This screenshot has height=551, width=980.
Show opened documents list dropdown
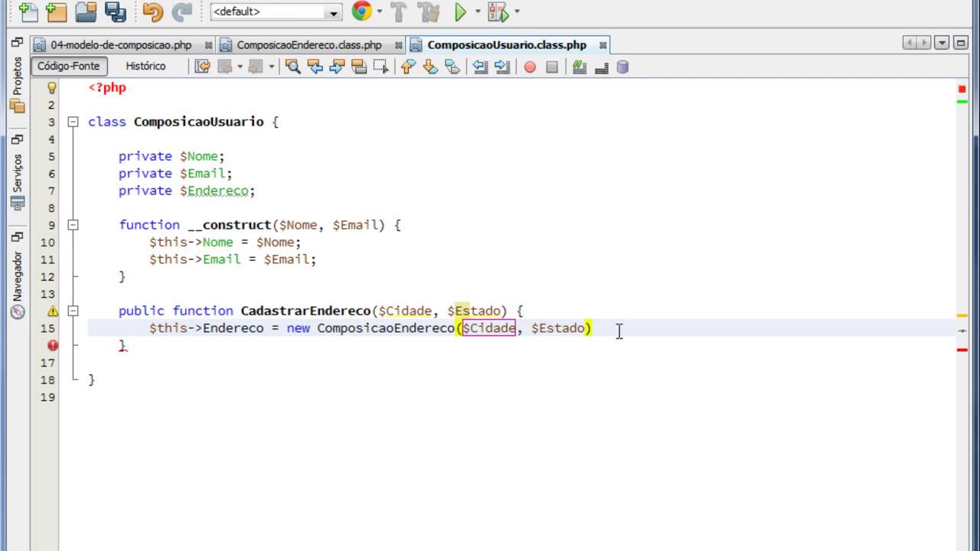tap(942, 44)
